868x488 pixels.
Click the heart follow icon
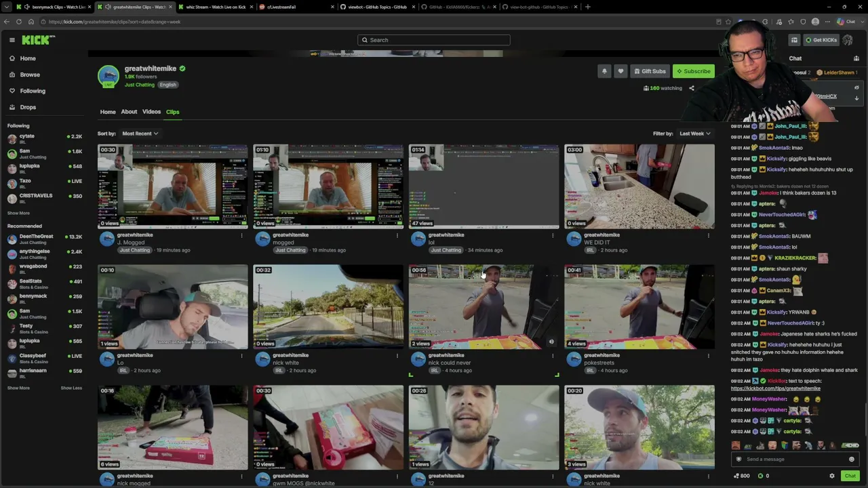tap(620, 71)
